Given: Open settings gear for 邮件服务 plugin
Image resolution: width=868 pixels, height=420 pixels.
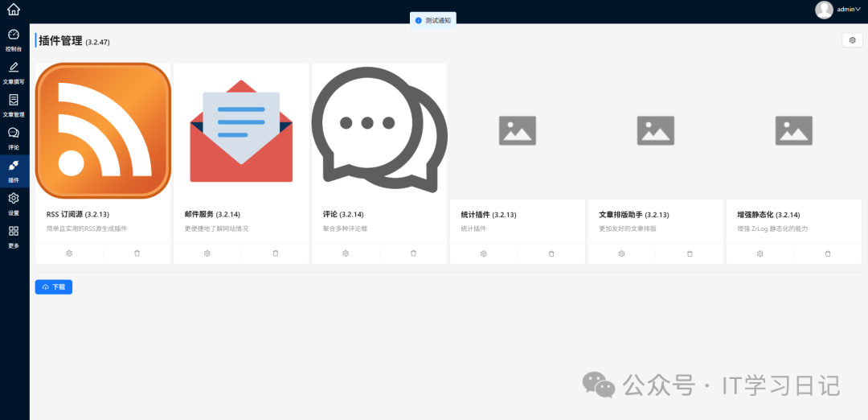Looking at the screenshot, I should coord(207,253).
